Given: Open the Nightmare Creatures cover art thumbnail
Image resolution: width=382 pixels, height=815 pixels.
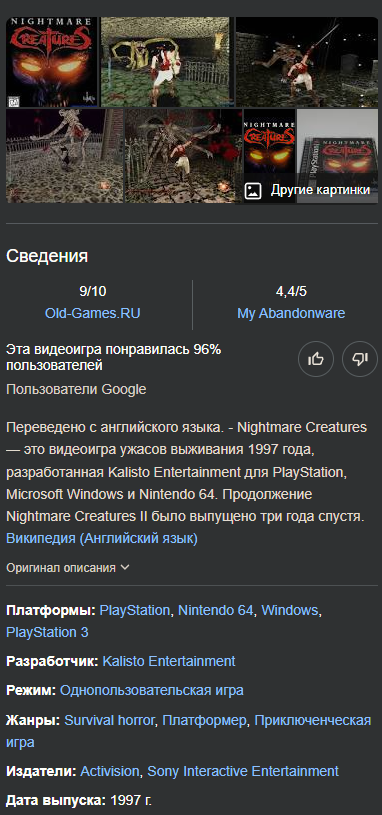Looking at the screenshot, I should click(x=52, y=62).
